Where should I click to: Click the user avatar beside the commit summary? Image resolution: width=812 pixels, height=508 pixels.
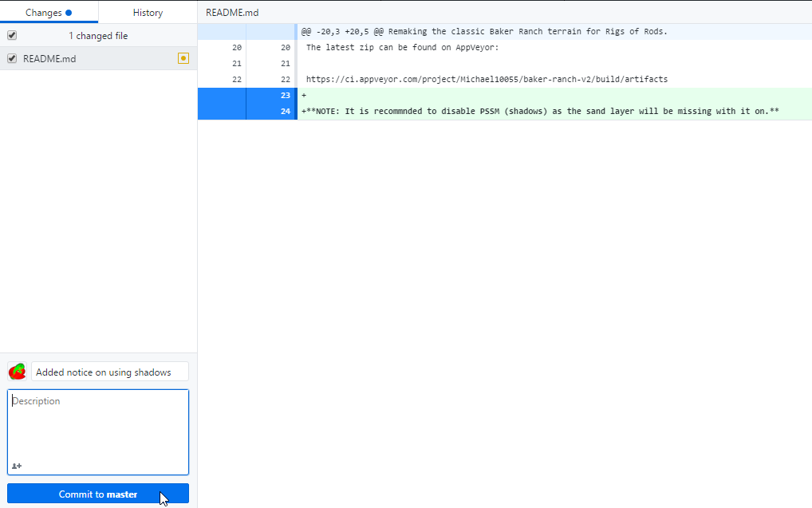click(17, 372)
